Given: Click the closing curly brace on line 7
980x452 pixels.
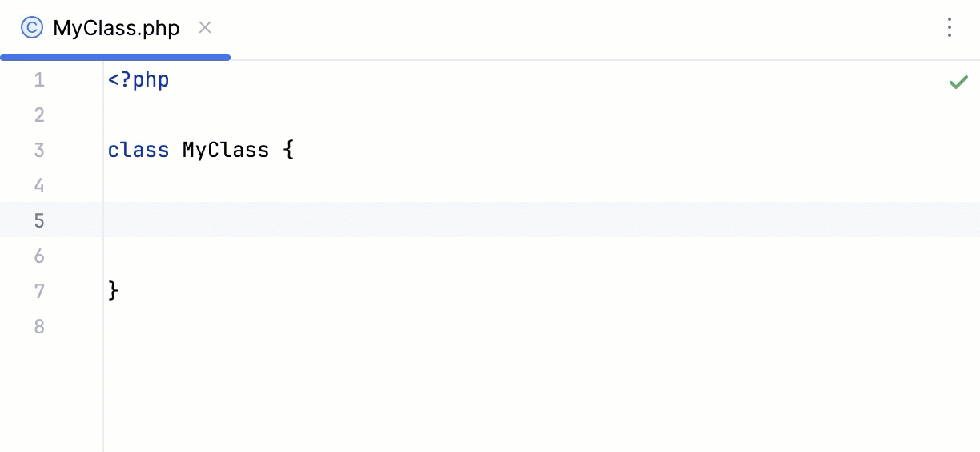Looking at the screenshot, I should coord(114,291).
